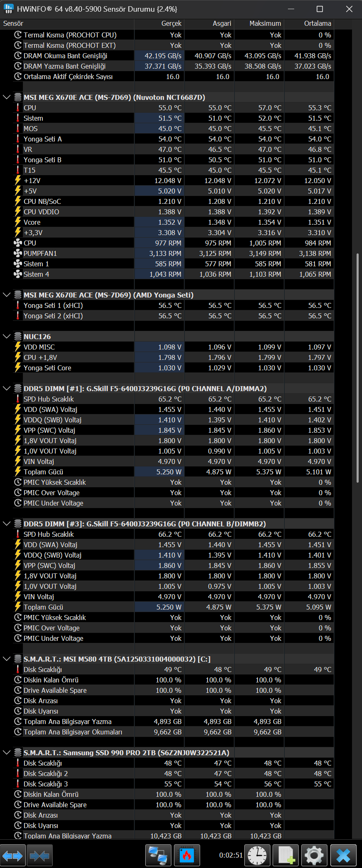Reset min/max values with the clock button
This screenshot has width=362, height=868.
[x=257, y=856]
